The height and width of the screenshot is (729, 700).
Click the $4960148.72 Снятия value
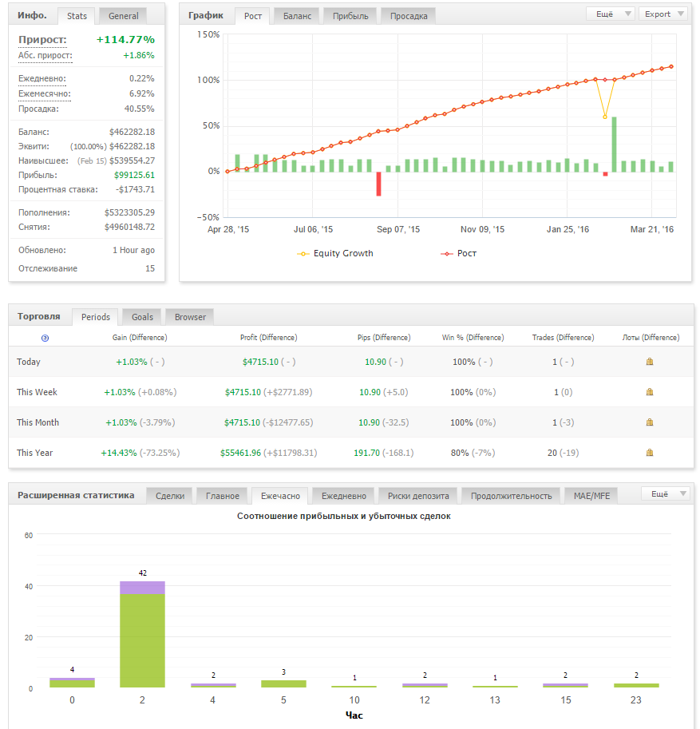[x=129, y=228]
